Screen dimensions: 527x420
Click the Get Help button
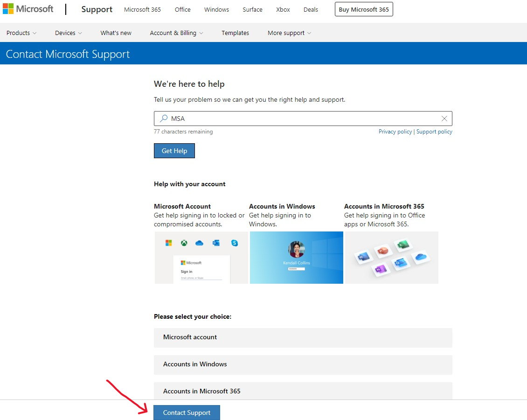click(x=174, y=151)
